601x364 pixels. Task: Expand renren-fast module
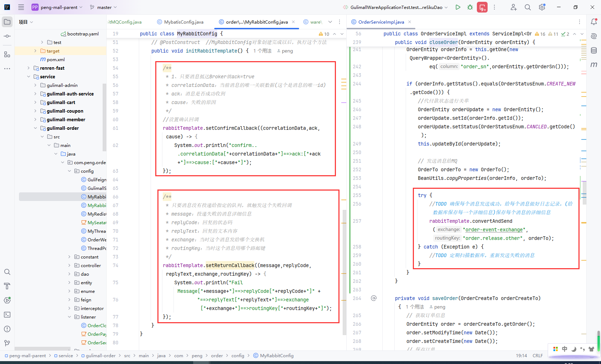(x=29, y=68)
